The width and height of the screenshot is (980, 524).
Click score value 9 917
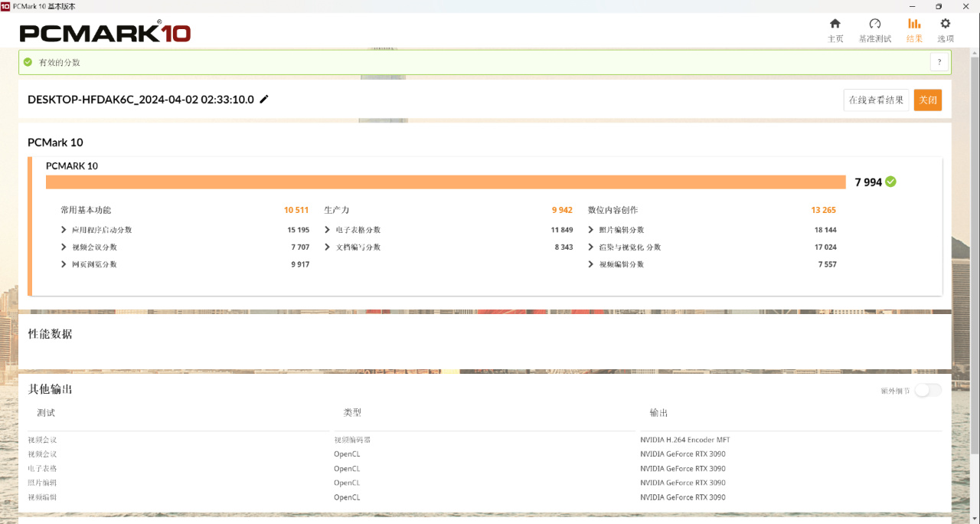tap(300, 264)
